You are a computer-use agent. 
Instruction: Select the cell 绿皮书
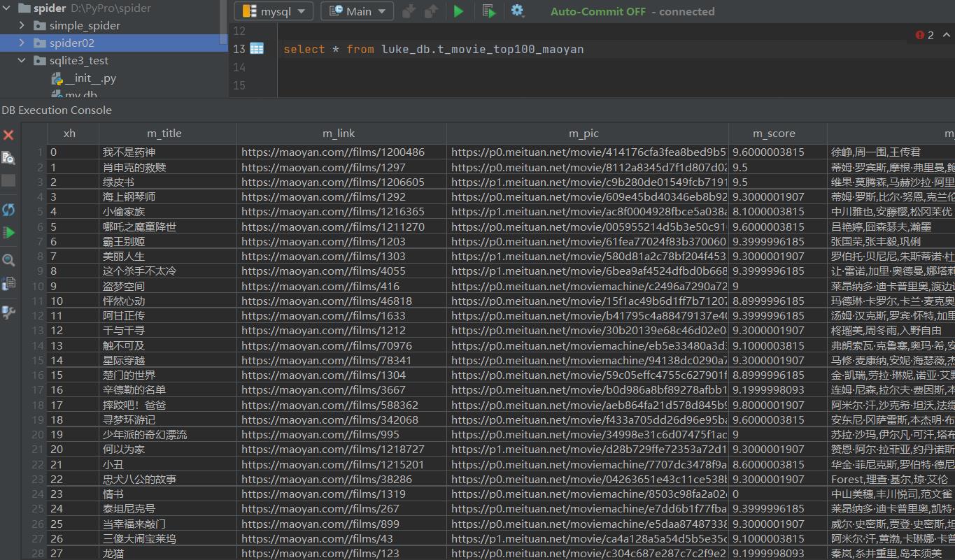[168, 182]
